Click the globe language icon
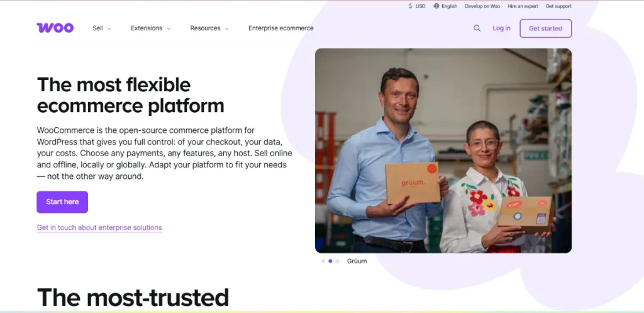Screen dimensions: 644x313 [x=436, y=6]
